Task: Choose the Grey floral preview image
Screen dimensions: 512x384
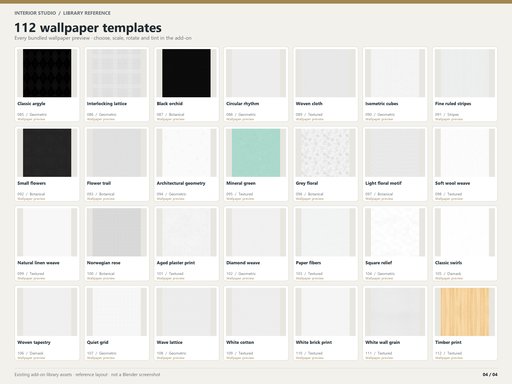Action: (x=326, y=153)
